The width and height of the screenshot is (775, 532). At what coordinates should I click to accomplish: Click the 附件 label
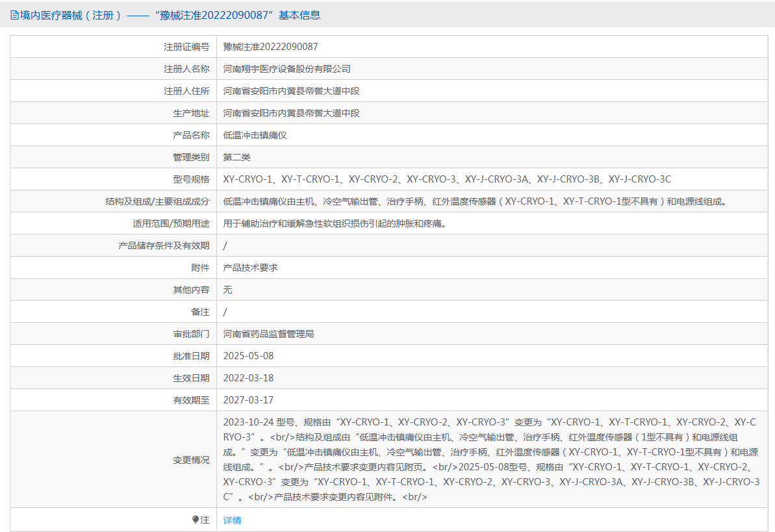(x=200, y=268)
